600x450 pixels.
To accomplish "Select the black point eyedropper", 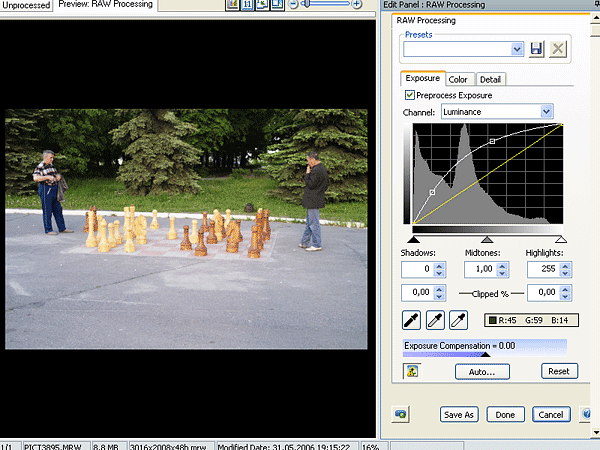I will (411, 320).
